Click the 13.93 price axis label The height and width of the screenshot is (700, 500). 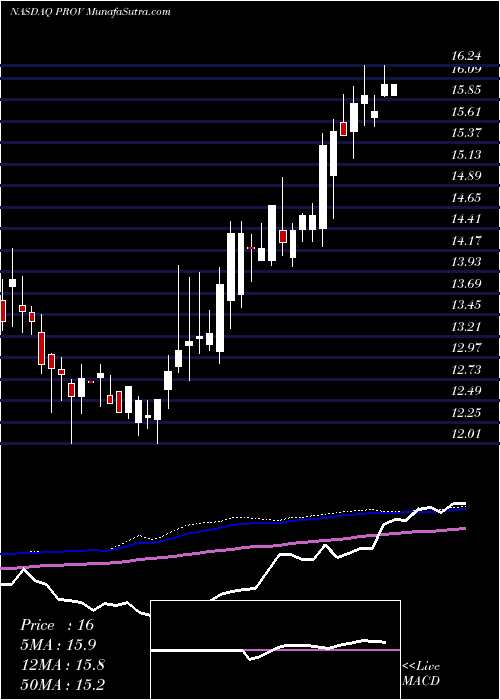(467, 262)
